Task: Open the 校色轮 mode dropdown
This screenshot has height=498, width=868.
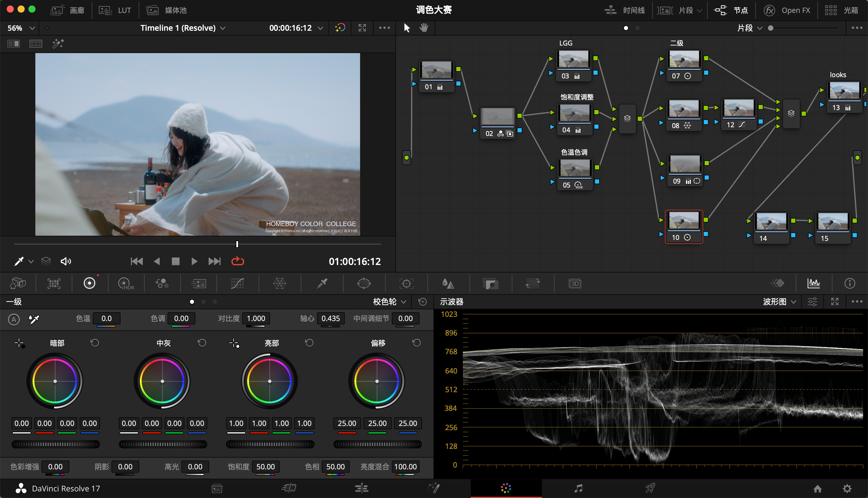Action: click(x=389, y=302)
